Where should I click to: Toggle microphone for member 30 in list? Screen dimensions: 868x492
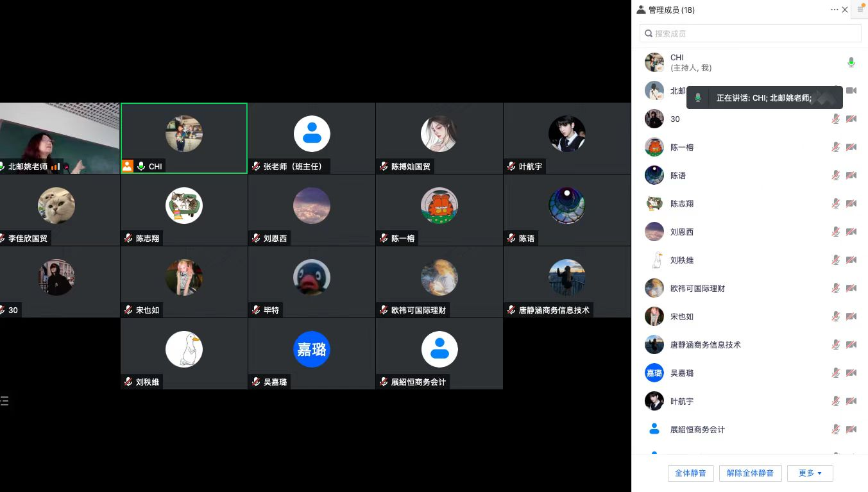tap(836, 119)
